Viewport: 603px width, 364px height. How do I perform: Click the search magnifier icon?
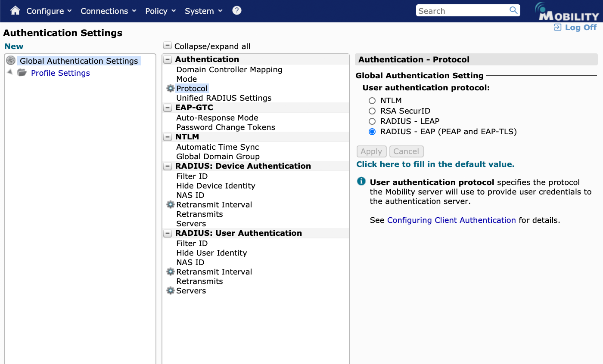click(x=513, y=10)
